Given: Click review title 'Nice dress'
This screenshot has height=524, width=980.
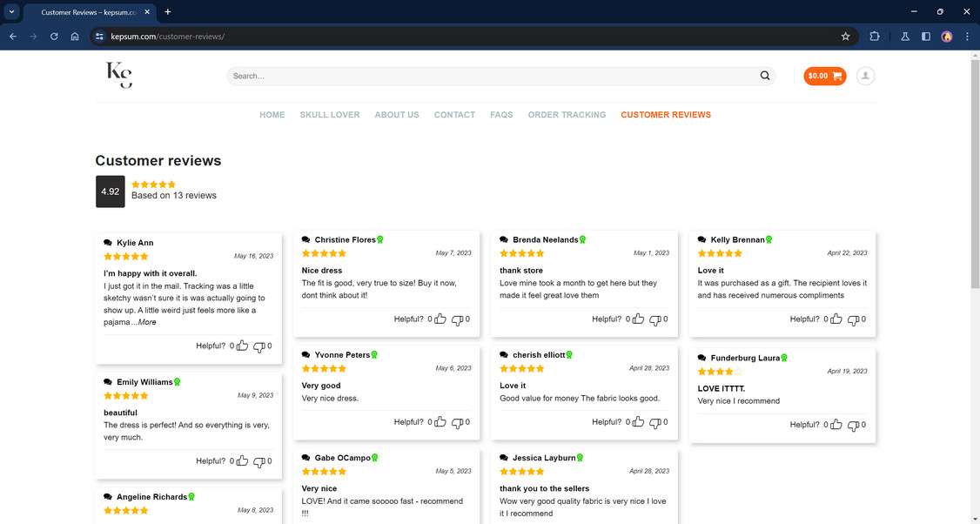Looking at the screenshot, I should tap(322, 271).
